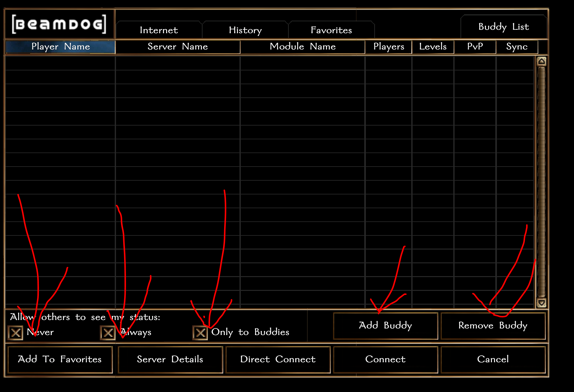Sort by Players column header
574x392 pixels.
(389, 47)
